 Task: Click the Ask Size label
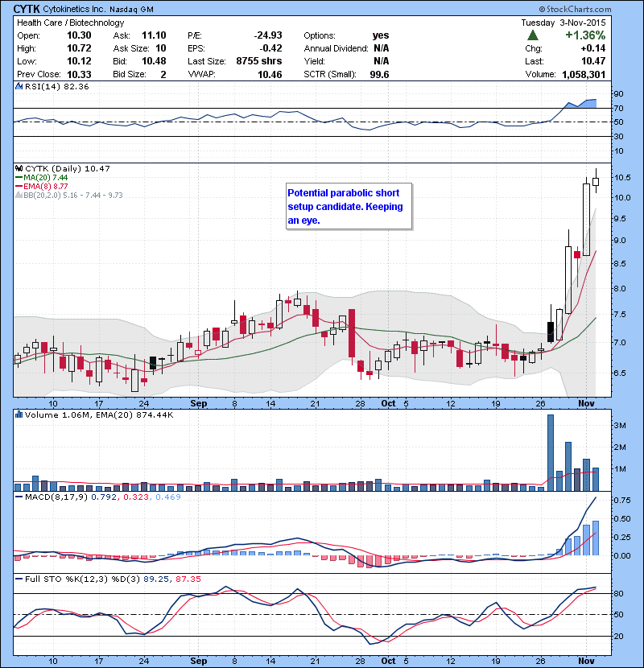coord(131,48)
